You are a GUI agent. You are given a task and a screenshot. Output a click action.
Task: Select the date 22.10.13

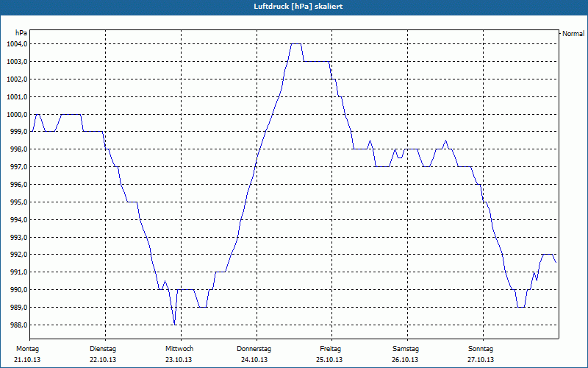(x=103, y=360)
